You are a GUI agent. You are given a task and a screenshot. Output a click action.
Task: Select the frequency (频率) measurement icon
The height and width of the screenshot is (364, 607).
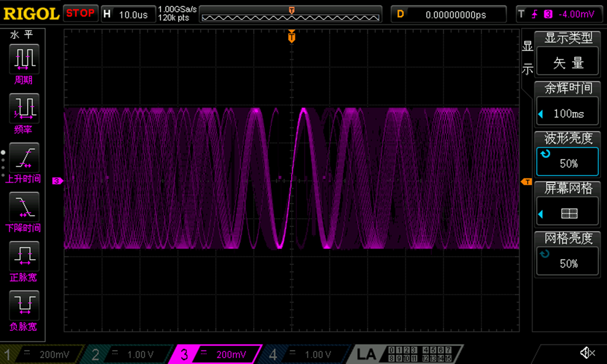click(24, 108)
